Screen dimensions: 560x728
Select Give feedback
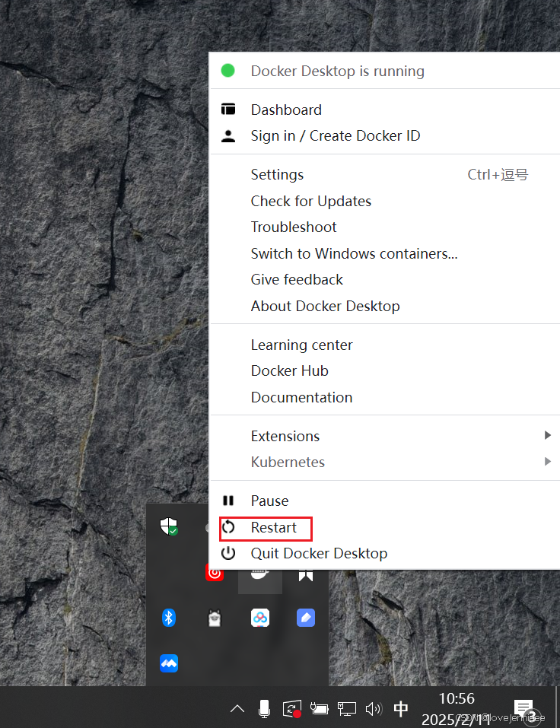point(384,279)
